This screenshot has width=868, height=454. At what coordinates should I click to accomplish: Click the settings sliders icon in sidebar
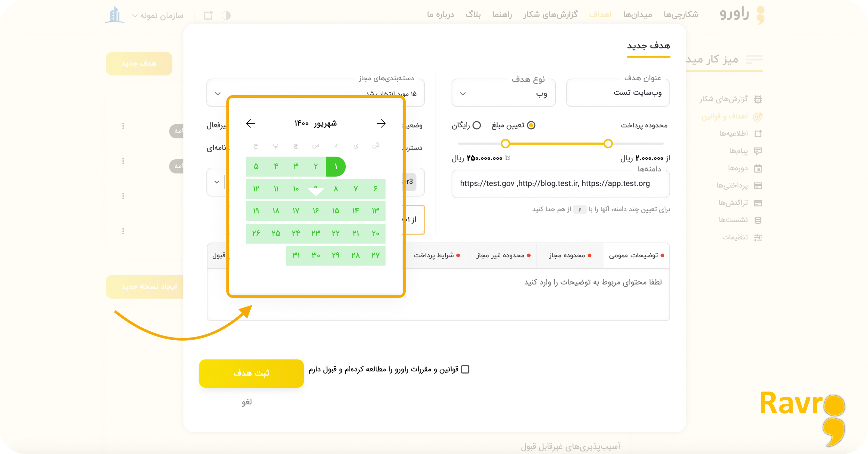point(758,237)
